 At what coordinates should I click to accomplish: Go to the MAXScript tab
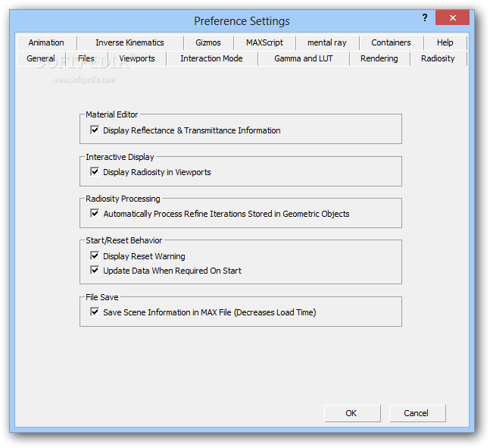pos(264,42)
